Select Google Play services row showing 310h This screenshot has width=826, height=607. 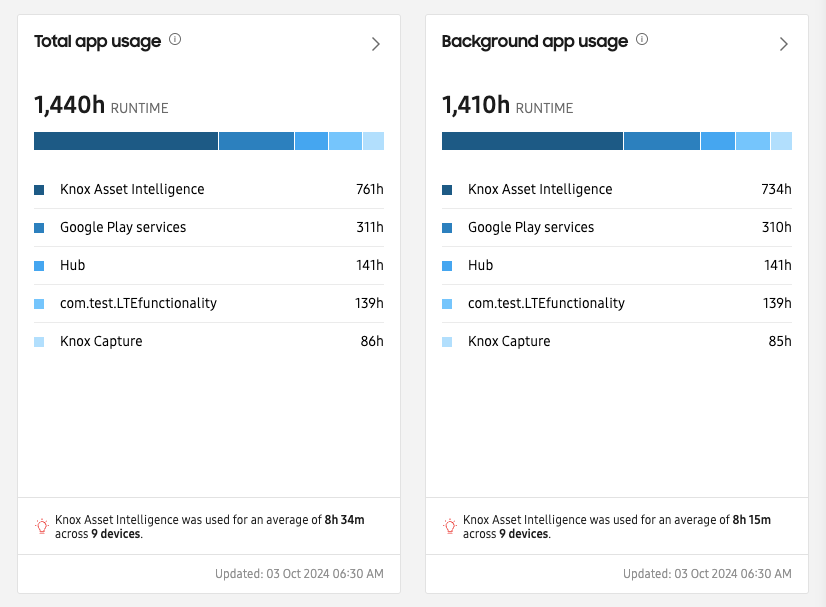click(616, 228)
